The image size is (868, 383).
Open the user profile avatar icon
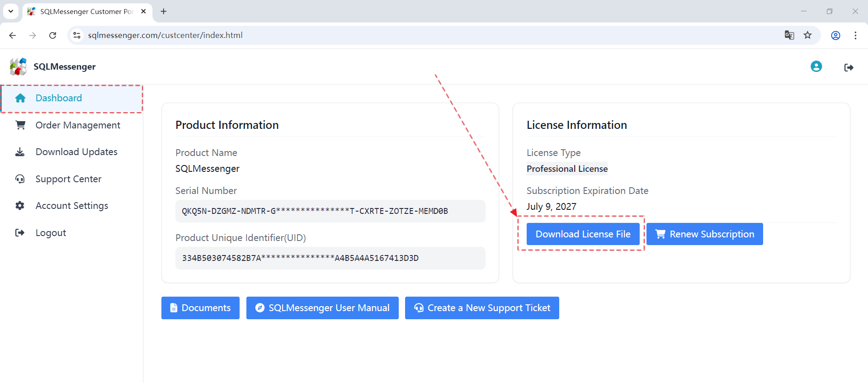click(816, 66)
